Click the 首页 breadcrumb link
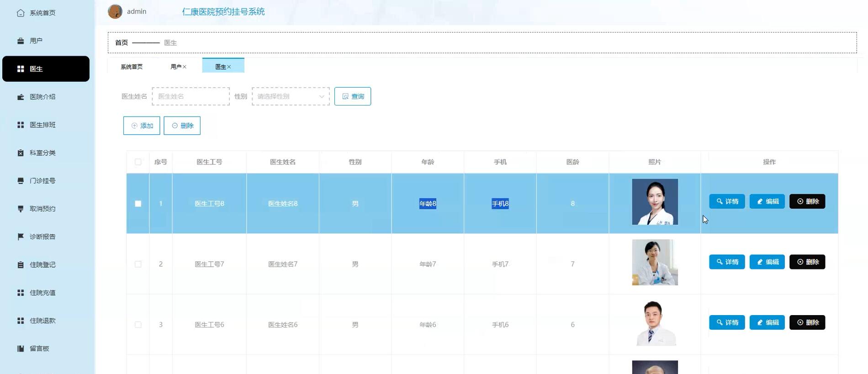 pos(122,42)
